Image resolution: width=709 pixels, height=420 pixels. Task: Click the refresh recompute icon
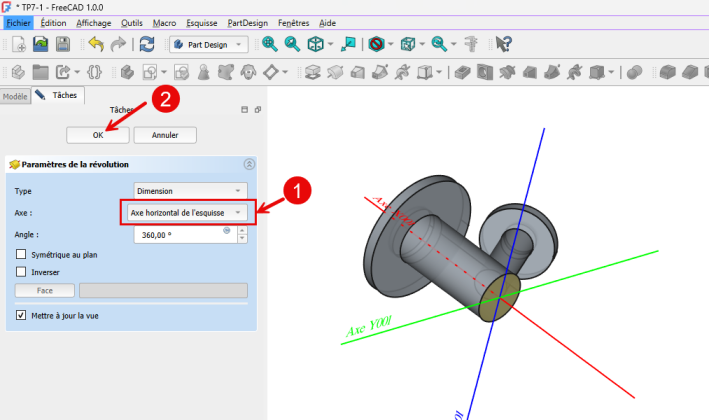click(147, 44)
